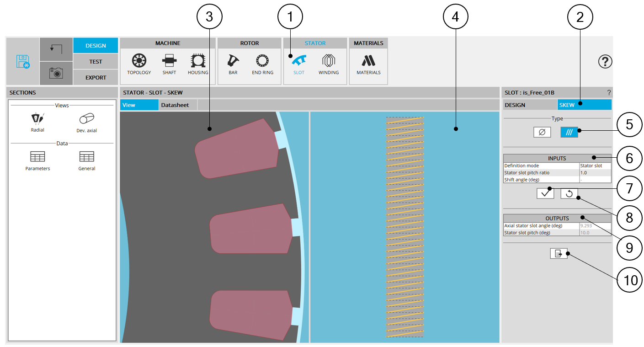Open the Definition mode dropdown value
The height and width of the screenshot is (347, 644).
595,165
